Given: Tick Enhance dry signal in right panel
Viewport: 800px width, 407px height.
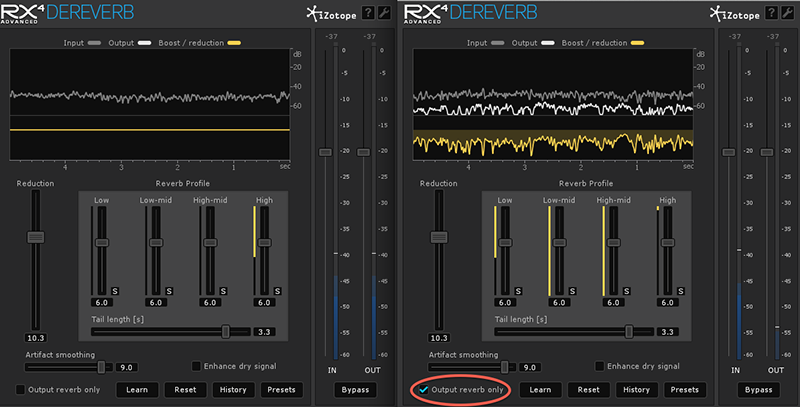Looking at the screenshot, I should (x=599, y=367).
